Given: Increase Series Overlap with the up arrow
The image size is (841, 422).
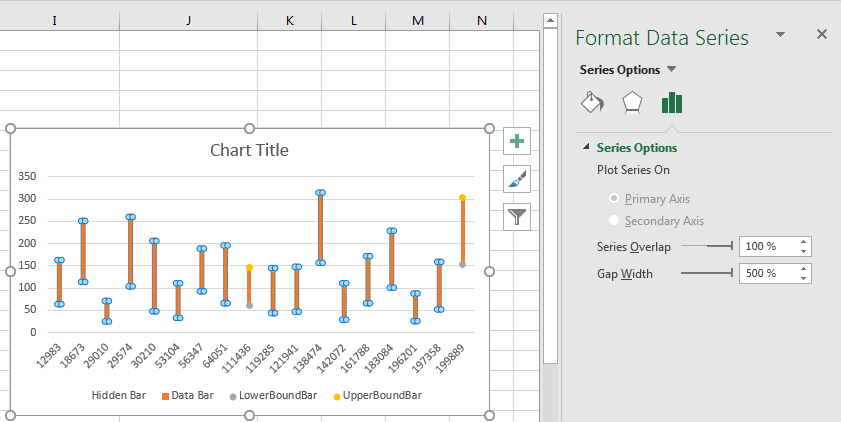Looking at the screenshot, I should 803,242.
